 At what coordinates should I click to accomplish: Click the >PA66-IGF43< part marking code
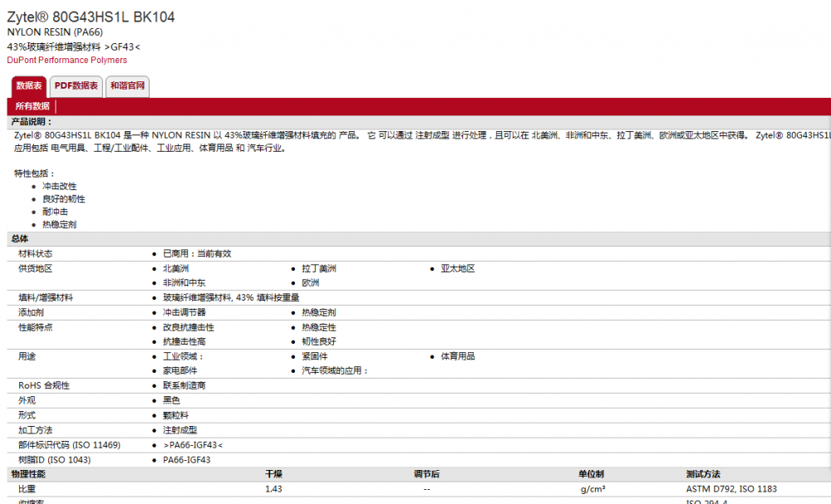point(193,445)
